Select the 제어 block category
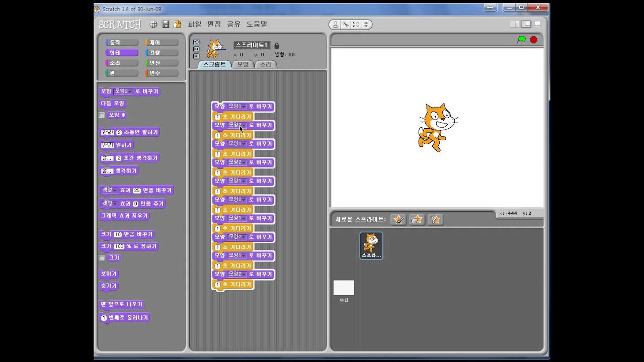 coord(162,43)
